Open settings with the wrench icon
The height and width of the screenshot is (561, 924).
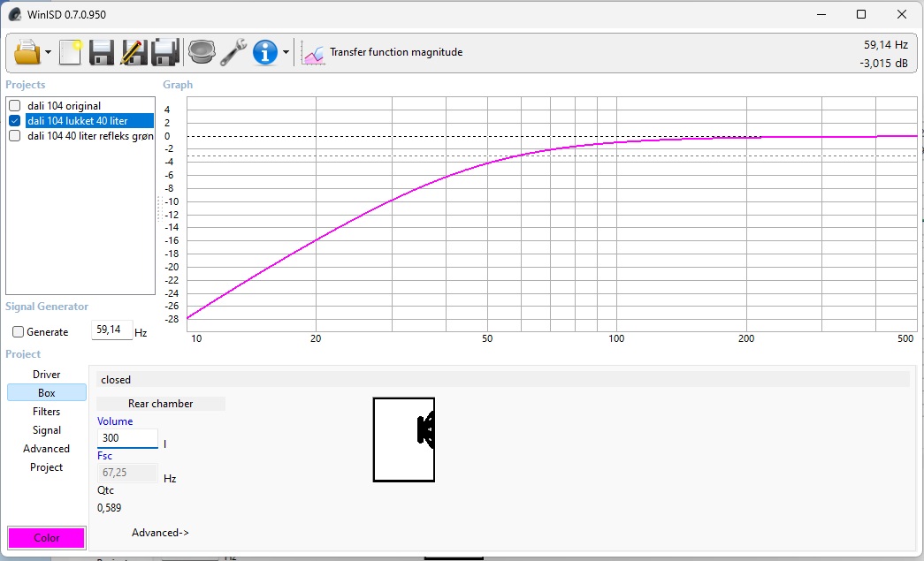[233, 52]
